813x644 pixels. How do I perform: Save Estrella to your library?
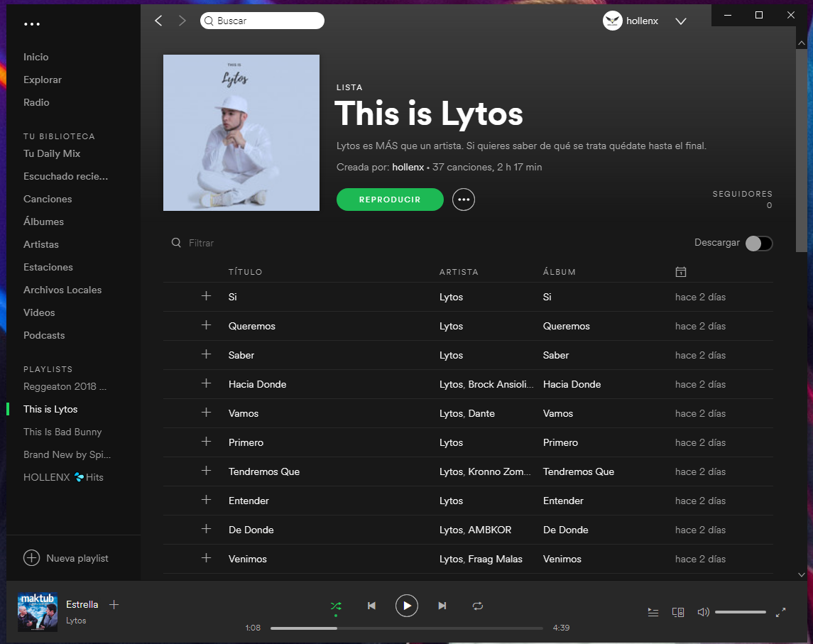114,605
